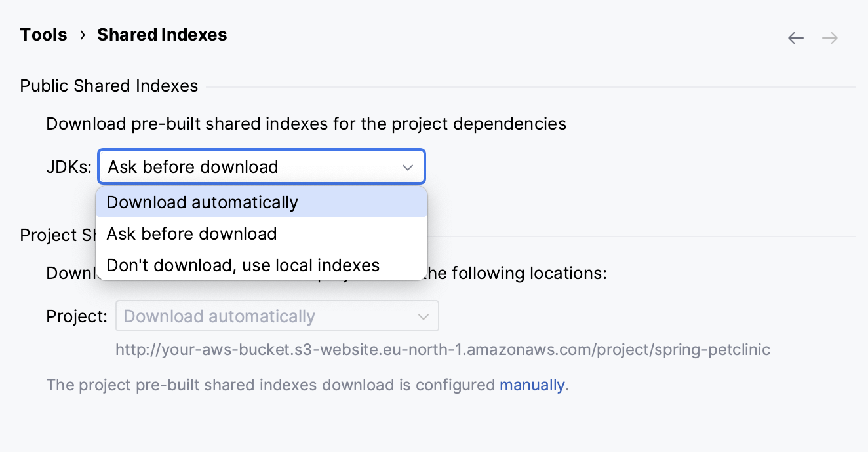
Task: Click the pre-built shared indexes description text
Action: 305,123
